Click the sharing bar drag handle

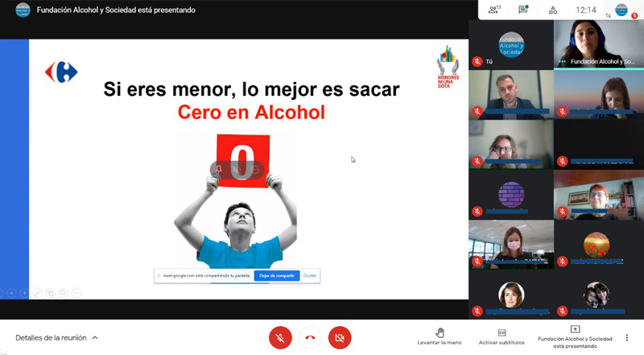coord(159,275)
